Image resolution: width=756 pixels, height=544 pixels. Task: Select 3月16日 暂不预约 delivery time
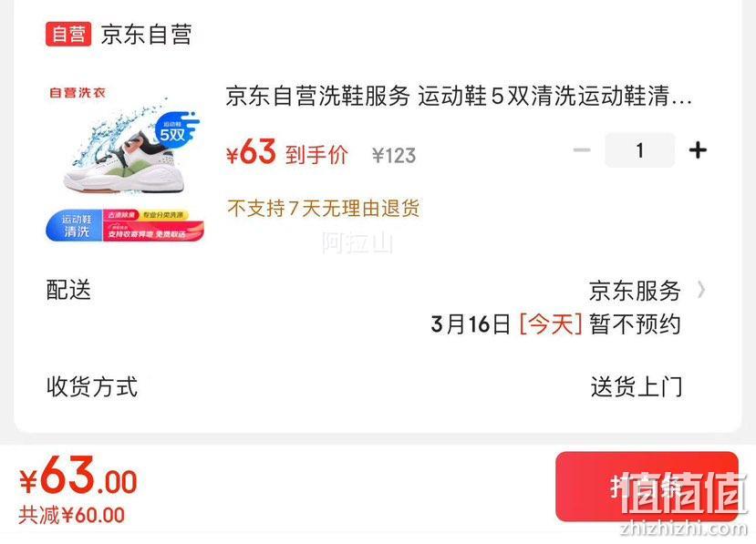[556, 323]
